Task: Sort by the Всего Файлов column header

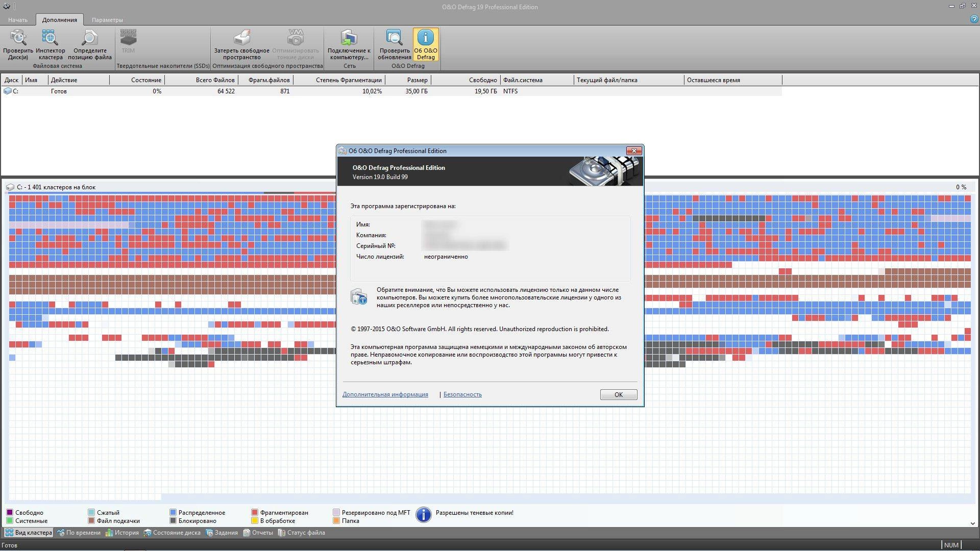Action: point(201,80)
